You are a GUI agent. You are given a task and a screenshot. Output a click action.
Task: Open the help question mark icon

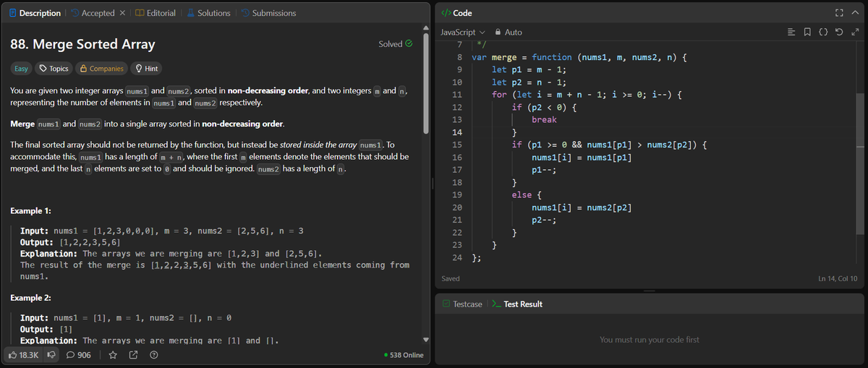pos(153,355)
